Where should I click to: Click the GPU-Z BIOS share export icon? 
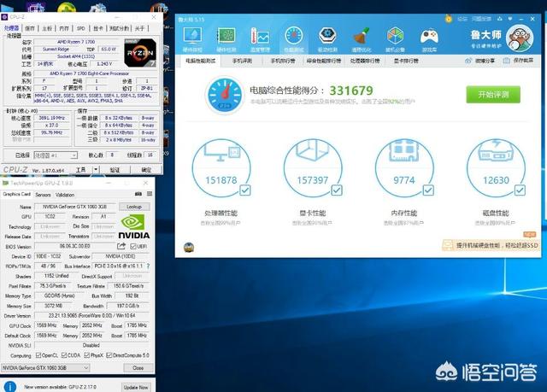[x=121, y=246]
